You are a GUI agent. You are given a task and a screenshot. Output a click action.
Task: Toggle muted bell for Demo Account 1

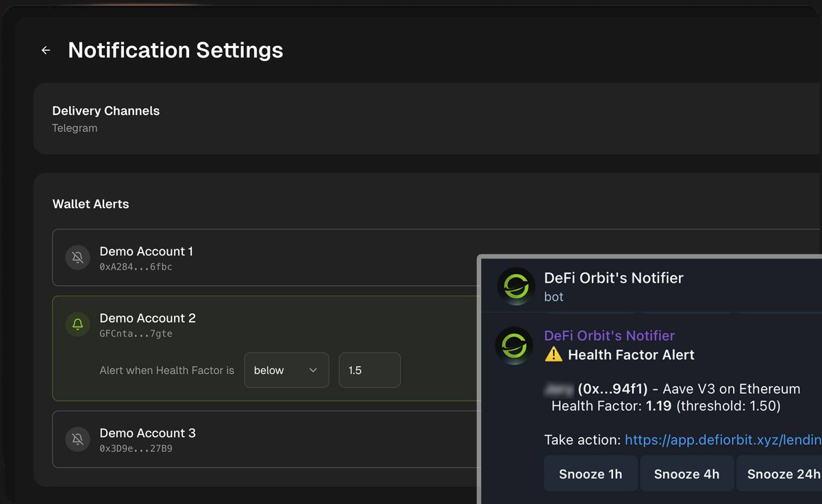coord(78,257)
